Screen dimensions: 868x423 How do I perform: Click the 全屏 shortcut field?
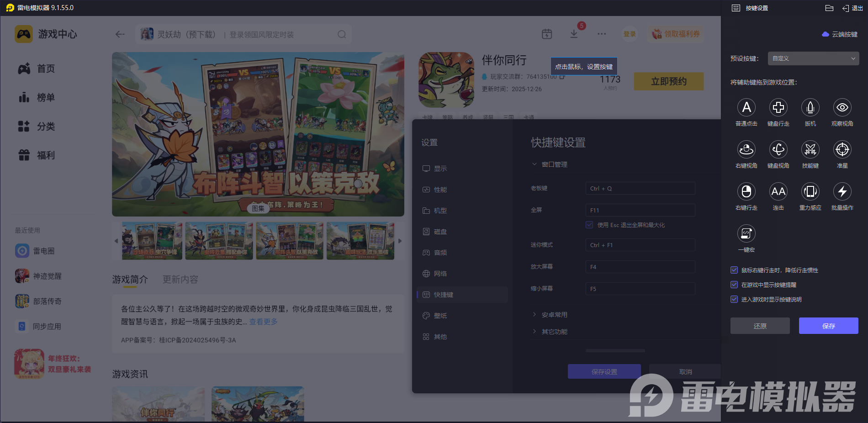pos(640,210)
